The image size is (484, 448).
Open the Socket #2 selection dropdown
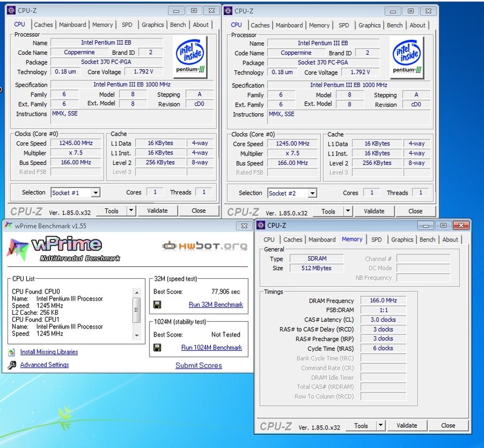click(x=312, y=194)
